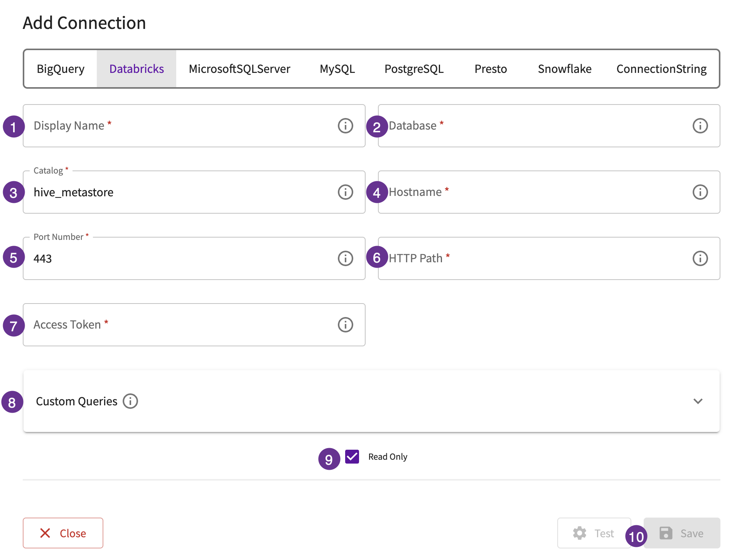Click the Read Only label text

(388, 457)
